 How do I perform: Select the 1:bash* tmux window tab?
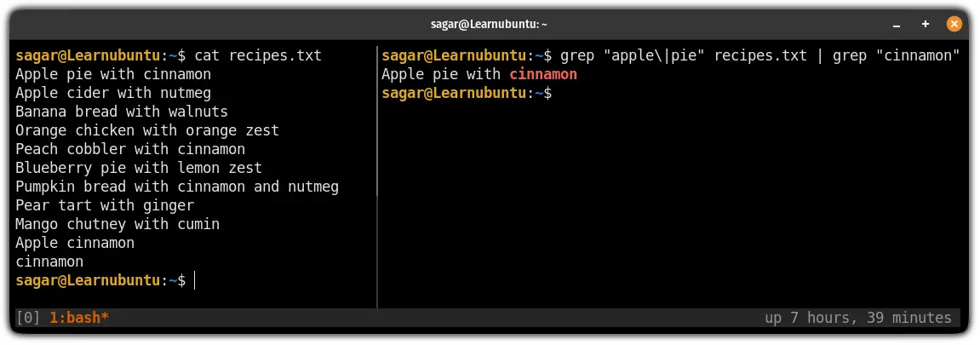pos(79,318)
